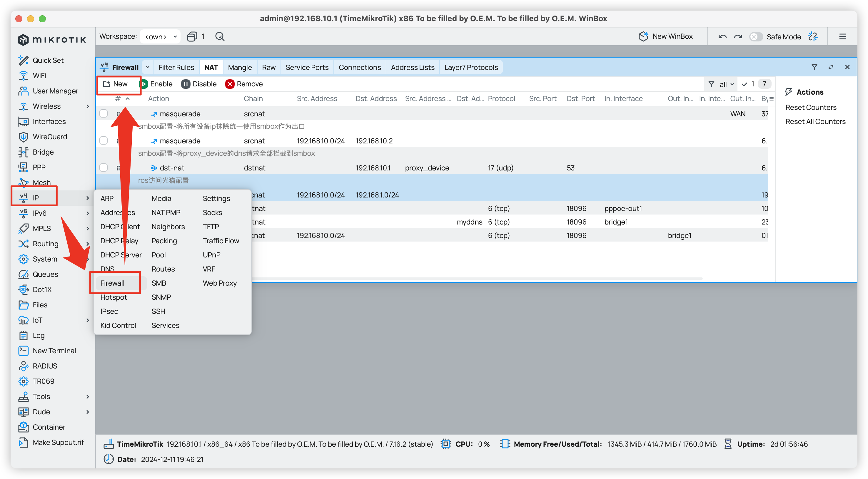Open PPP section in sidebar

(32, 168)
